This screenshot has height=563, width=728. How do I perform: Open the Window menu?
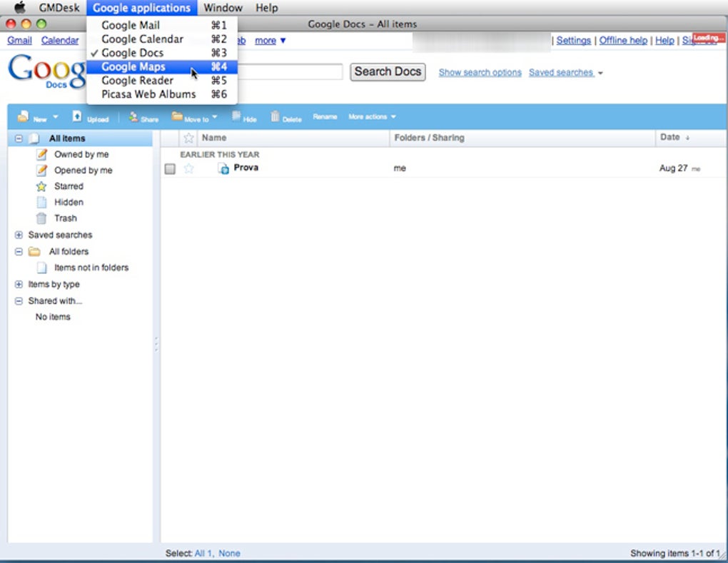pyautogui.click(x=223, y=8)
